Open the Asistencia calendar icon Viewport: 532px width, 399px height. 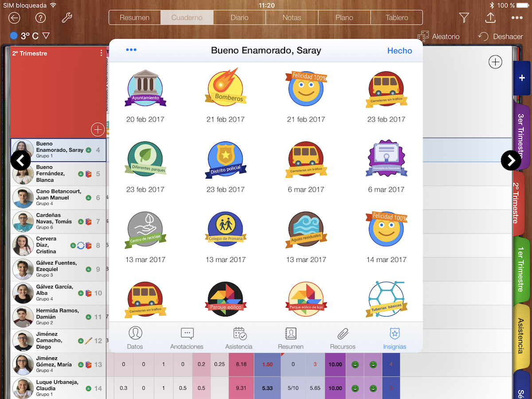click(239, 334)
